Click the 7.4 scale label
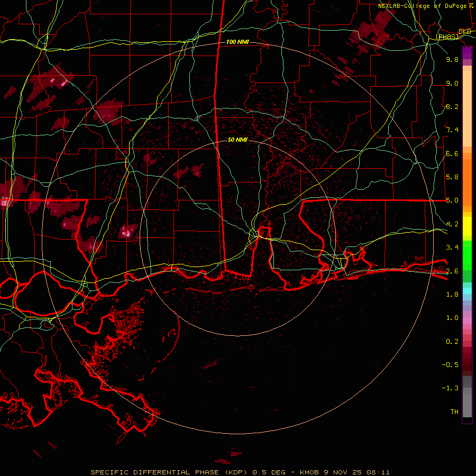 point(452,130)
